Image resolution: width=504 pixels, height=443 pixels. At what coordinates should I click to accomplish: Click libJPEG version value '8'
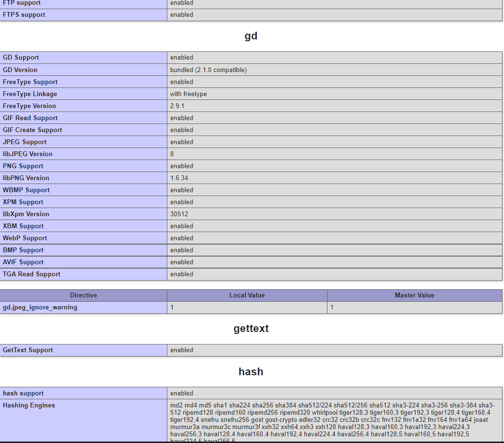coord(172,154)
